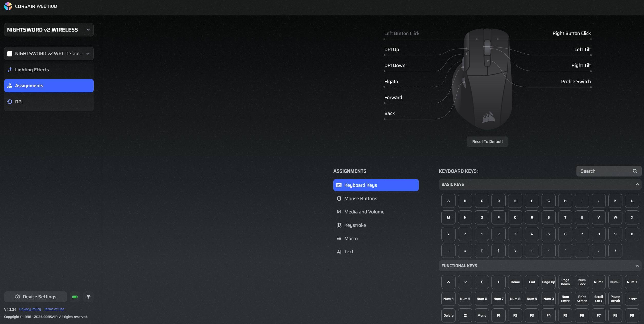Viewport: 644px width, 324px height.
Task: Click the wireless signal status icon
Action: coord(88,297)
